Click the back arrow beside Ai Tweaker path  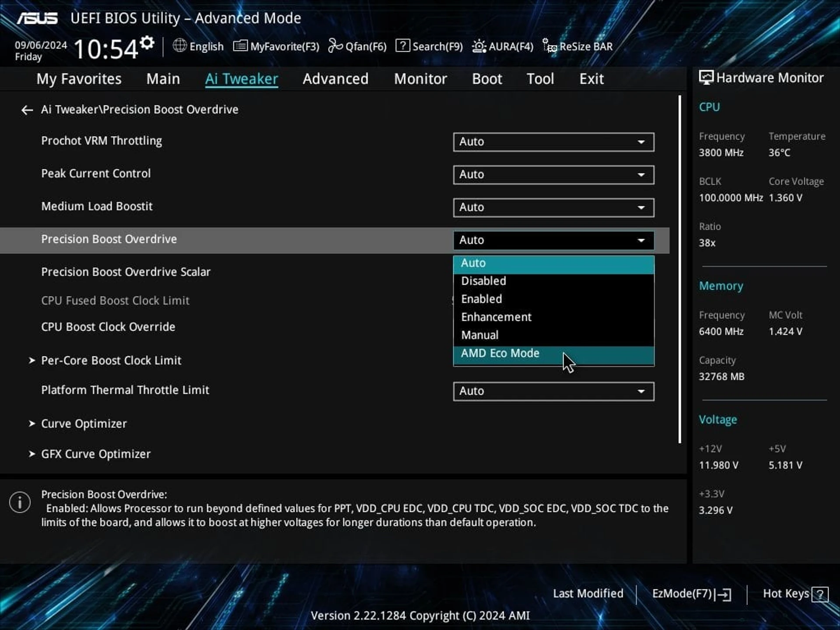click(x=27, y=110)
